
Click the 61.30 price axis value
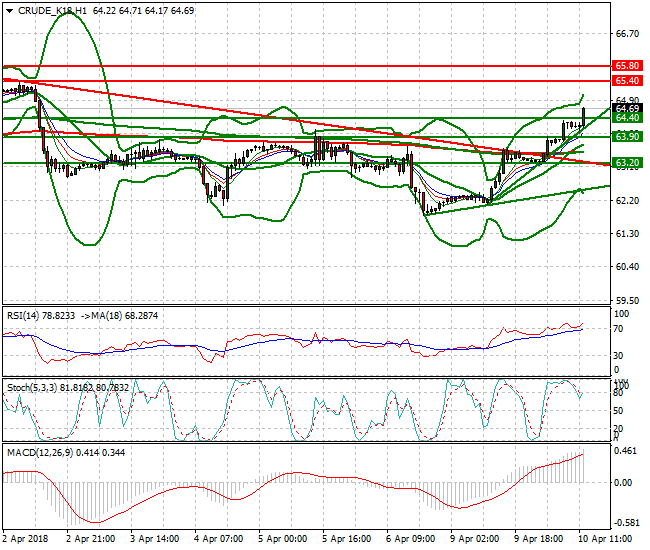point(627,234)
